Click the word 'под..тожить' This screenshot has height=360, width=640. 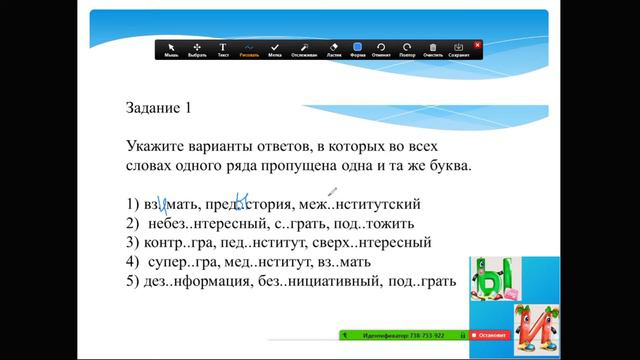tap(374, 223)
